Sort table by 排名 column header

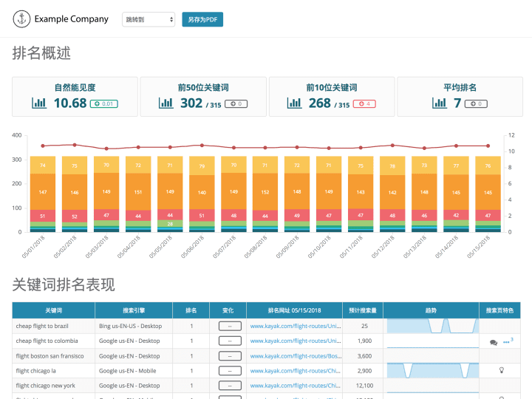(x=191, y=310)
